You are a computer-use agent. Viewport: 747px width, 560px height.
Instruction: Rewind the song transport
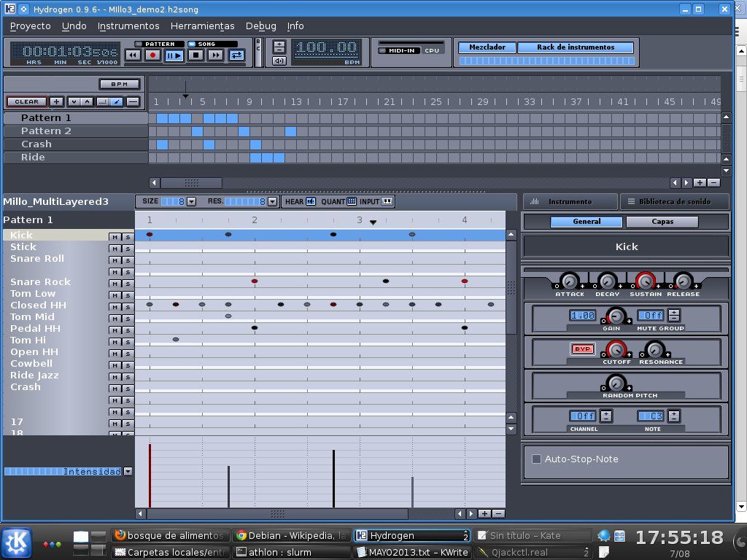point(133,55)
